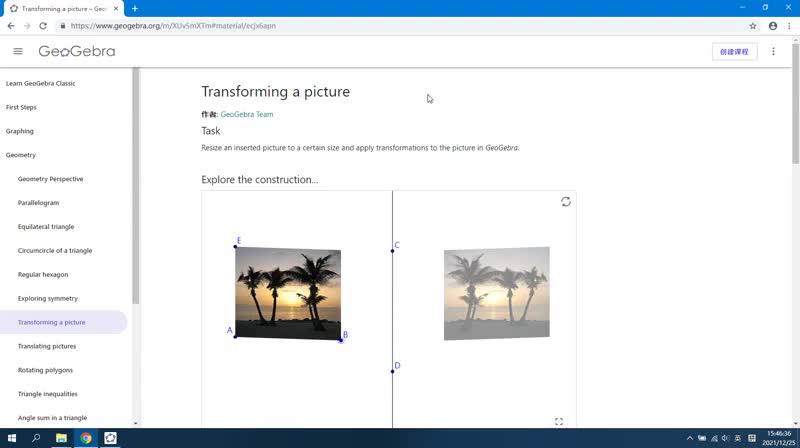The image size is (800, 448).
Task: Open Circumcircle of a triangle lesson
Action: coord(55,251)
